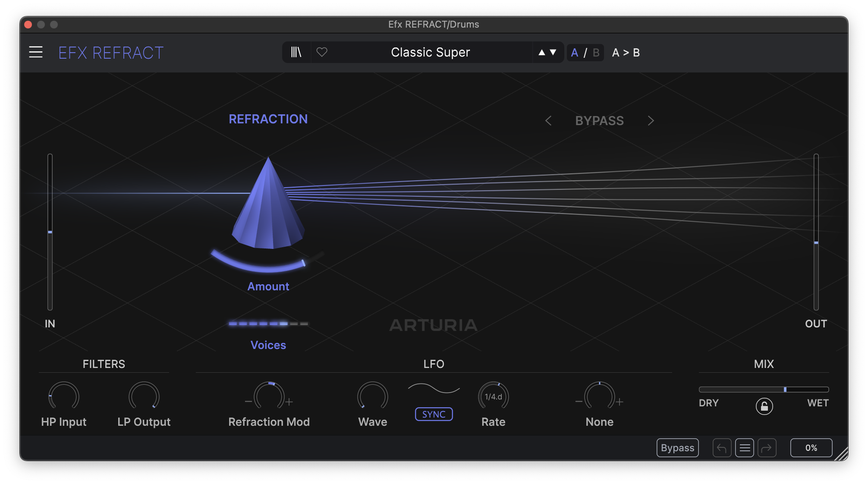Select the previous preset with the up arrow

541,52
